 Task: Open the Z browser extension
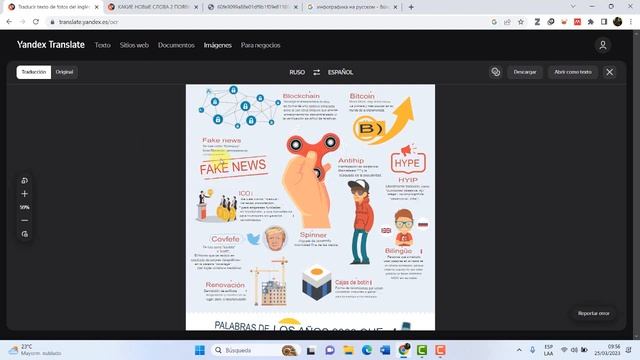[x=537, y=22]
